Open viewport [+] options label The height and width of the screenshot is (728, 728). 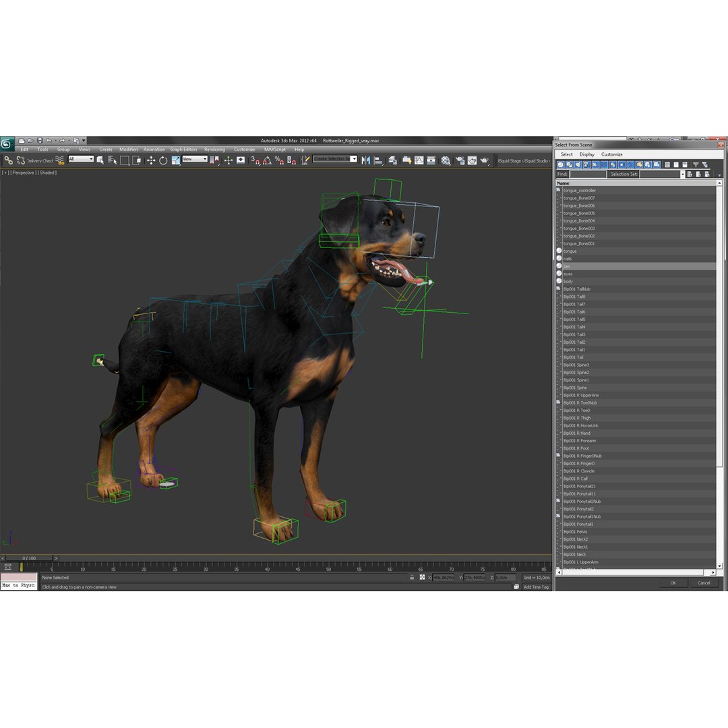tap(5, 173)
